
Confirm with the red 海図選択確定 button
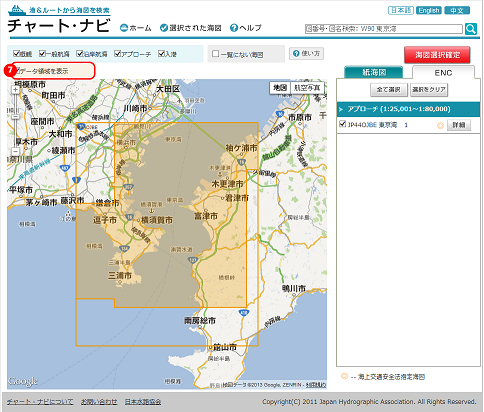tap(437, 55)
